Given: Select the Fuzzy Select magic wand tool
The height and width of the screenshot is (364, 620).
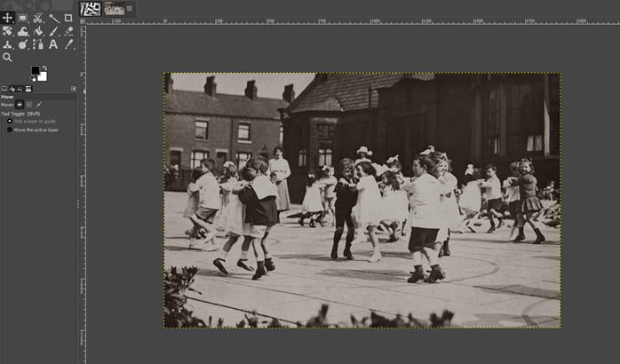Looking at the screenshot, I should 53,18.
